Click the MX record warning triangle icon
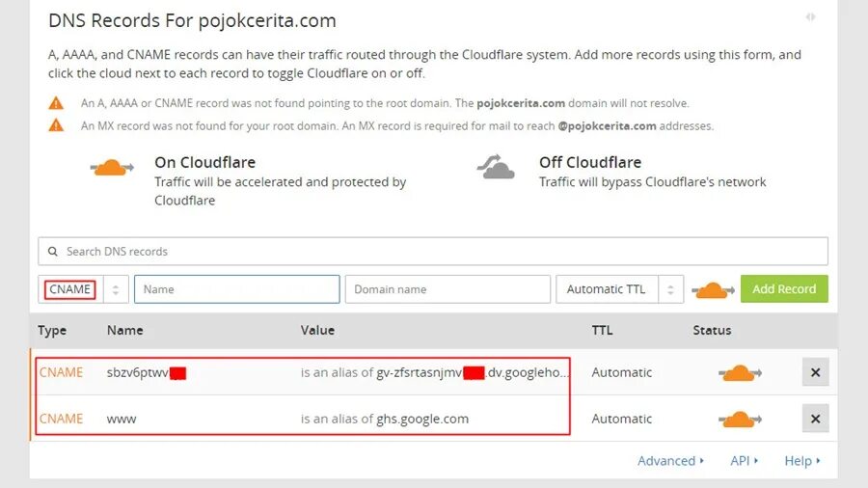Image resolution: width=868 pixels, height=488 pixels. (x=56, y=125)
